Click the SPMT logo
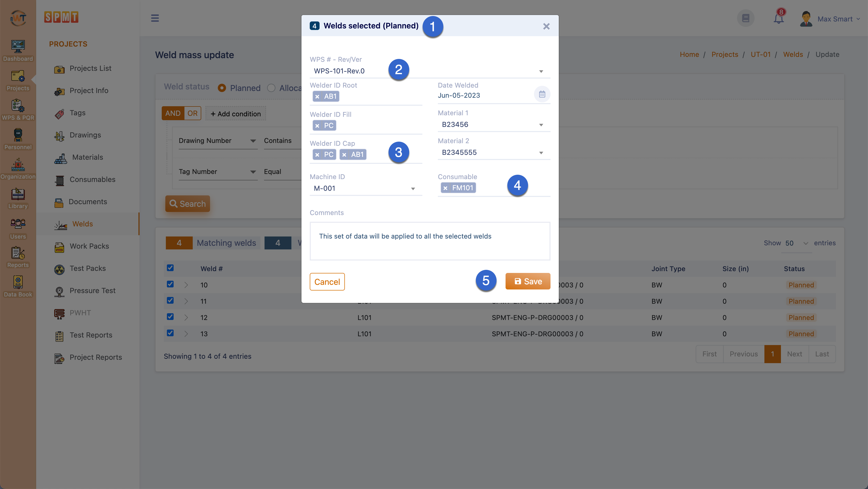The image size is (868, 489). pos(61,17)
